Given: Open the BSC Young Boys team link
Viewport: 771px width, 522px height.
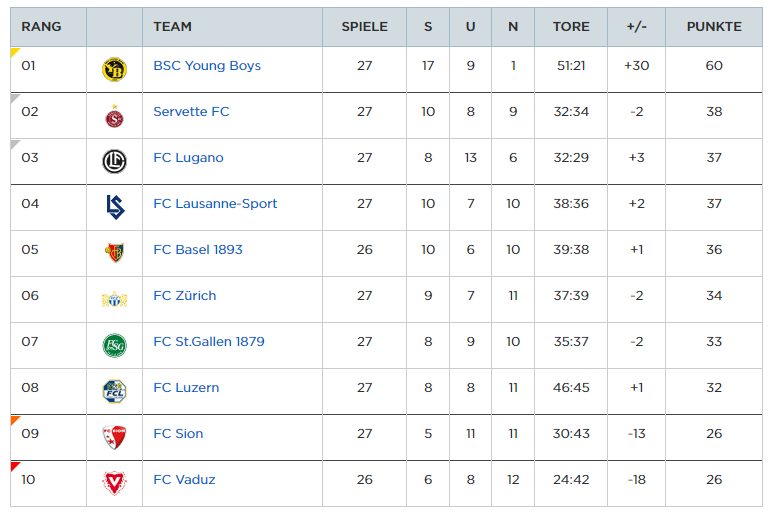Looking at the screenshot, I should point(207,66).
